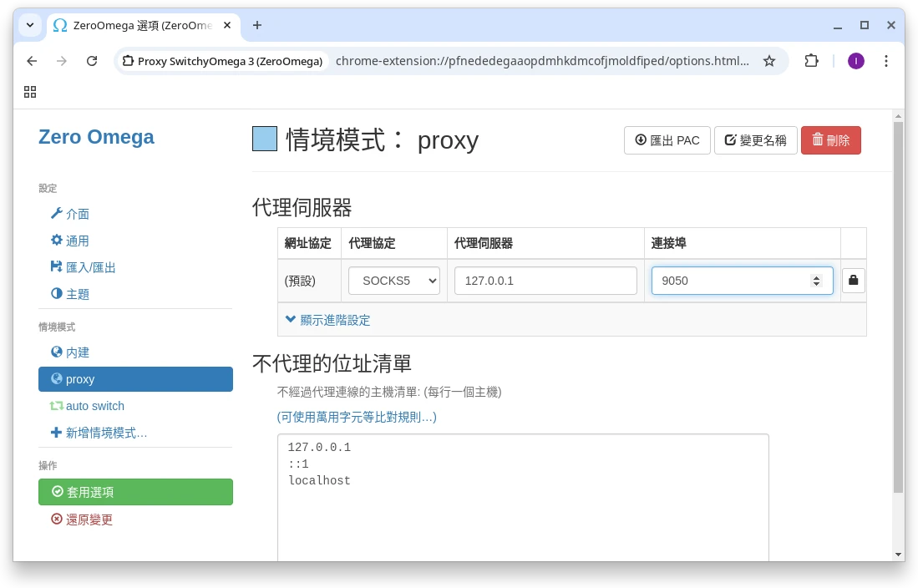Click the red 刪除 delete button
Image resolution: width=918 pixels, height=588 pixels.
[830, 140]
